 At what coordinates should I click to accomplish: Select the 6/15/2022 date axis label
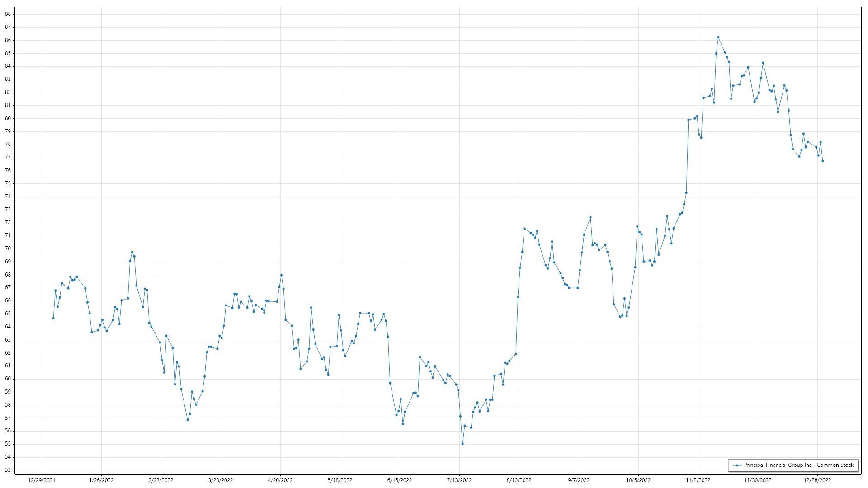coord(400,480)
